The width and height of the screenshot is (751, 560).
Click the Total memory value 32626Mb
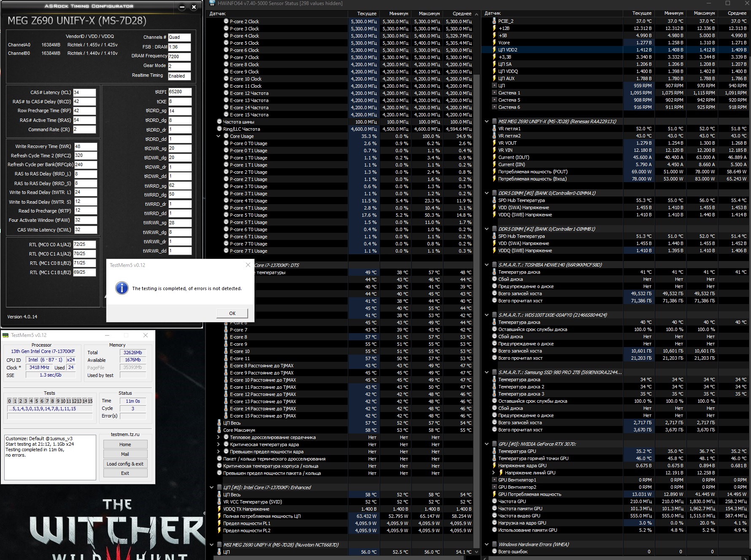tap(133, 353)
